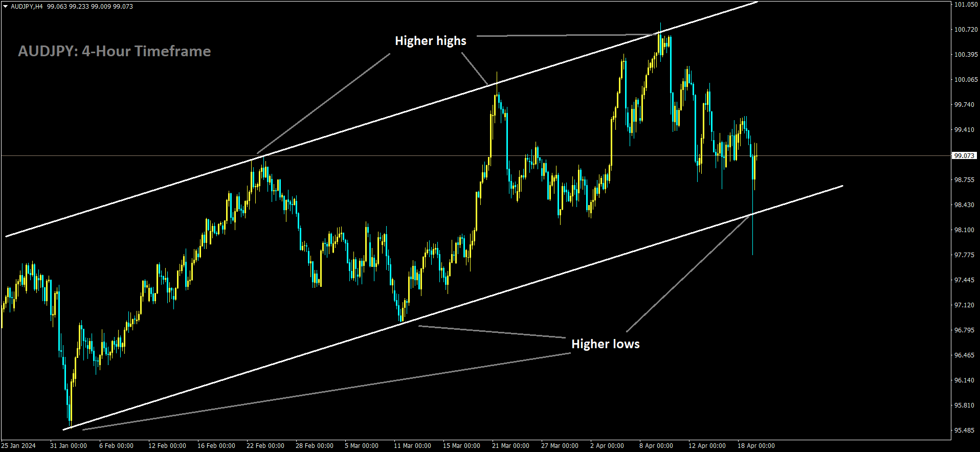Click the 16 Feb 00:00 date label
Screen dimensions: 980x452
[216, 446]
